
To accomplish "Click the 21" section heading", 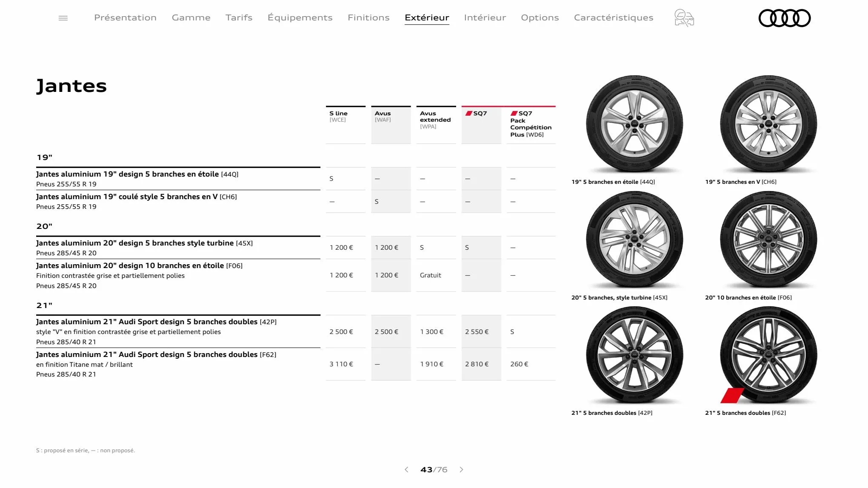I will 44,305.
